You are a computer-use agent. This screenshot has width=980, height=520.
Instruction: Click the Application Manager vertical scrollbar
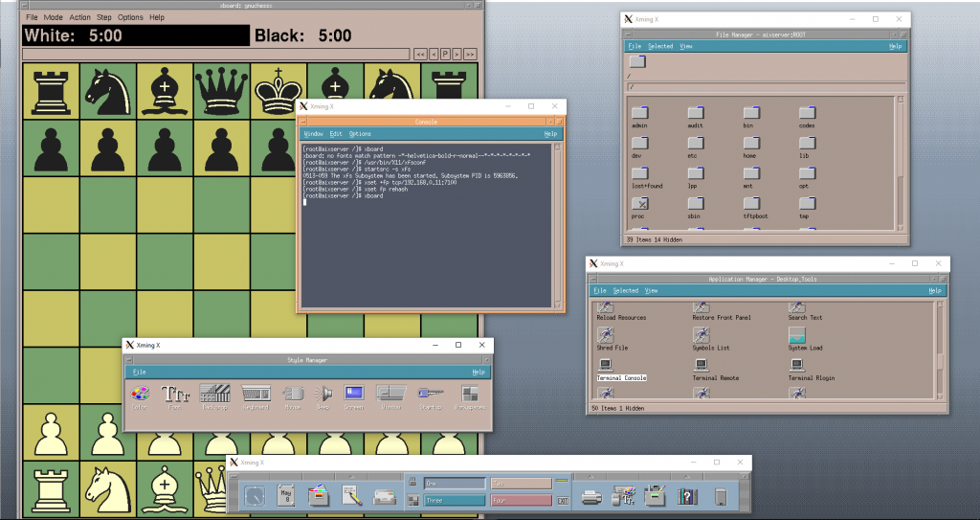point(940,350)
